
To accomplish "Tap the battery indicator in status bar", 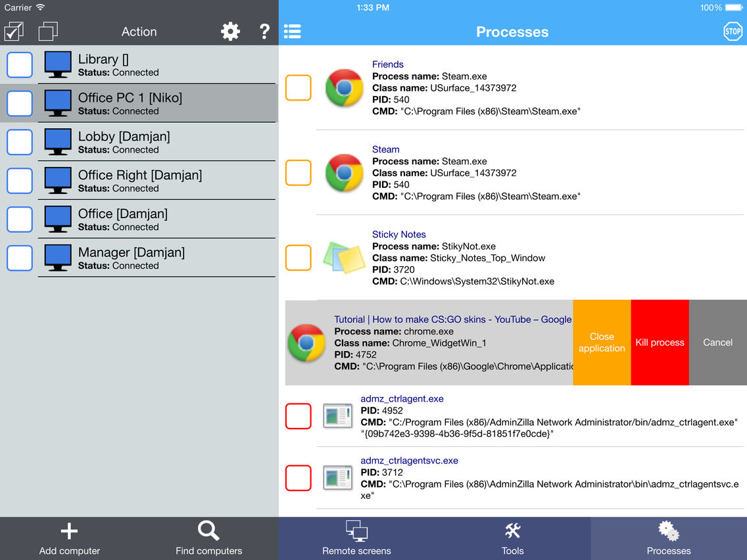I will 733,8.
